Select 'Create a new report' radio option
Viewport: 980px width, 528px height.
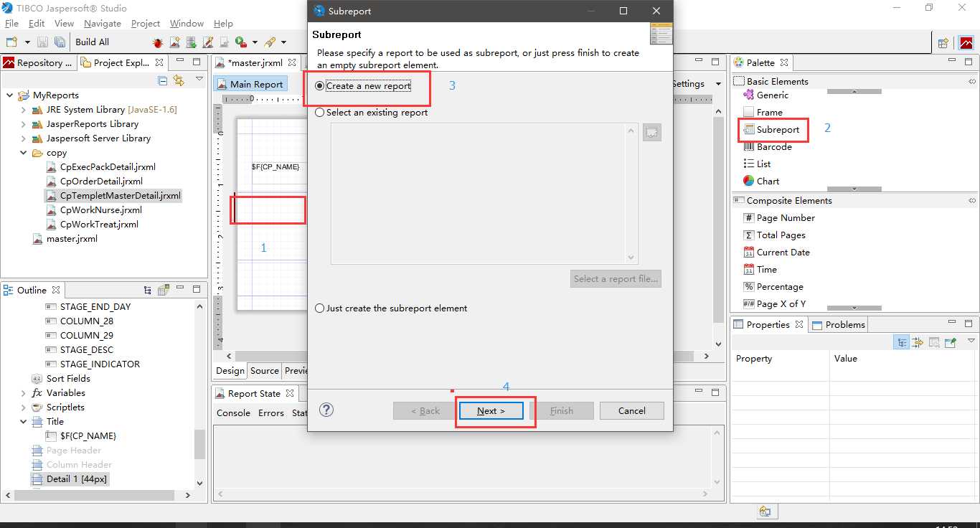click(x=363, y=85)
